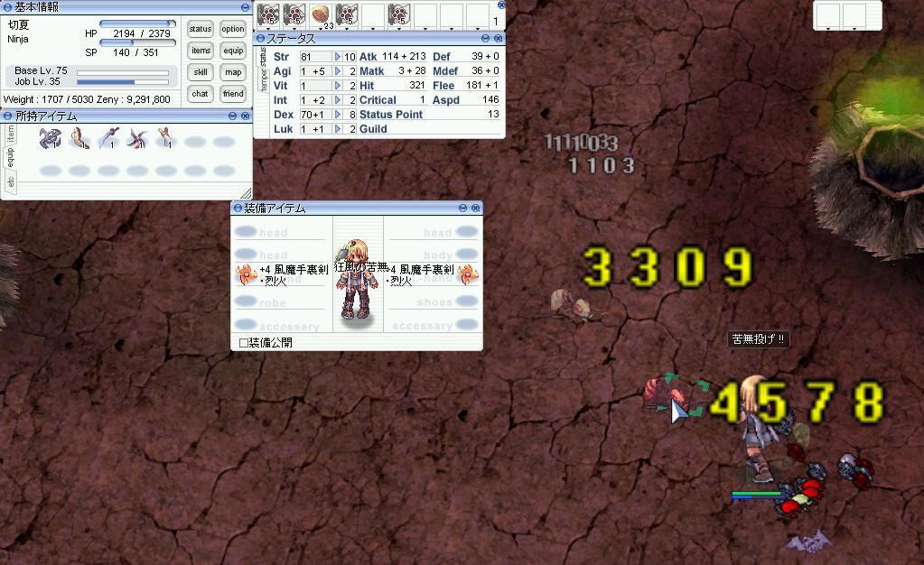This screenshot has width=924, height=565.
Task: Use the last paw scroll in hotkey bar
Action: pos(398,15)
